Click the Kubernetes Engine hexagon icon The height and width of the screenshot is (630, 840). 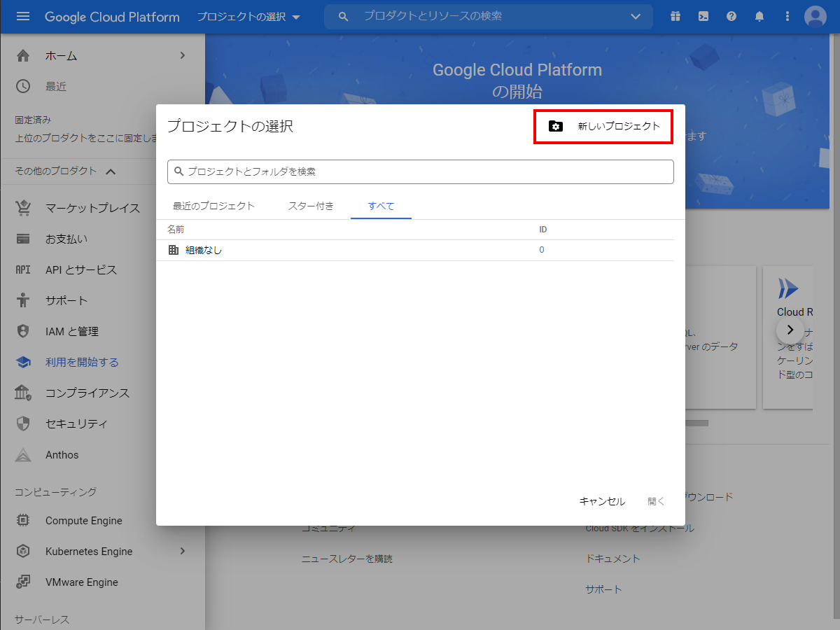[23, 551]
